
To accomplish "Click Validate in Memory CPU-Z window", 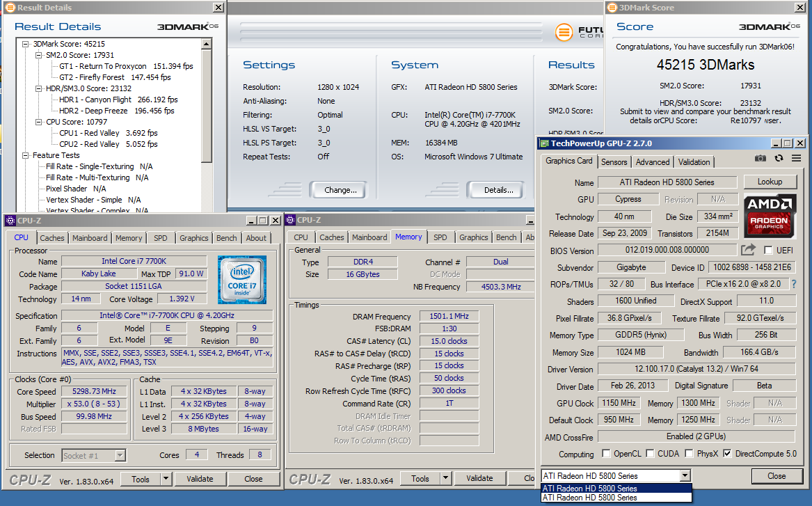I will [479, 479].
